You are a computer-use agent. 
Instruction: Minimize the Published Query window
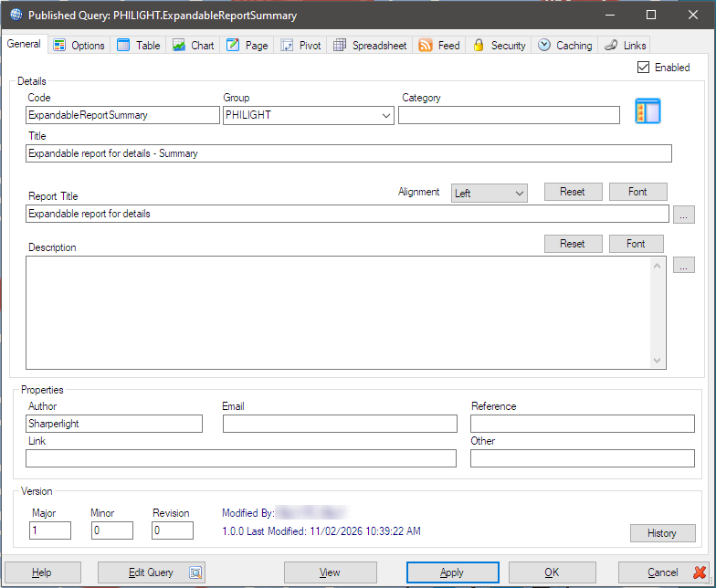pos(610,15)
